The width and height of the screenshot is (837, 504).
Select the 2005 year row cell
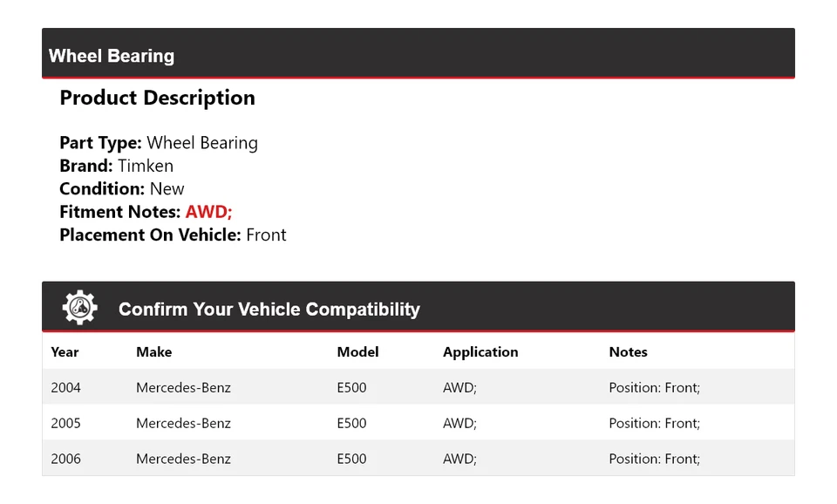click(65, 423)
